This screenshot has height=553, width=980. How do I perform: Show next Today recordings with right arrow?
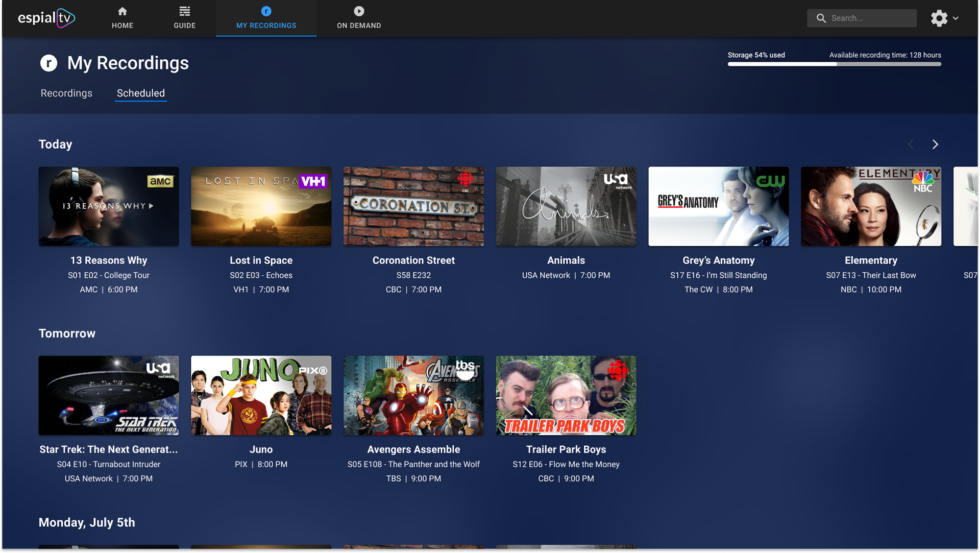coord(935,145)
